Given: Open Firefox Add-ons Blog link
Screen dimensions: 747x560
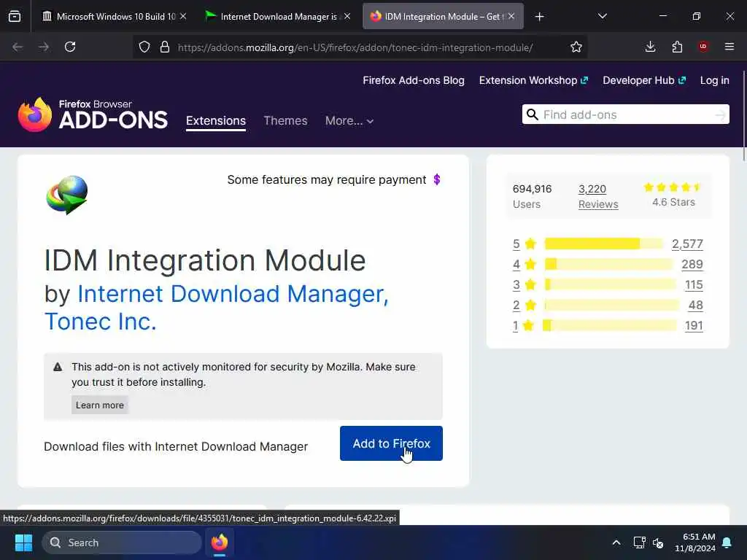Looking at the screenshot, I should tap(414, 80).
